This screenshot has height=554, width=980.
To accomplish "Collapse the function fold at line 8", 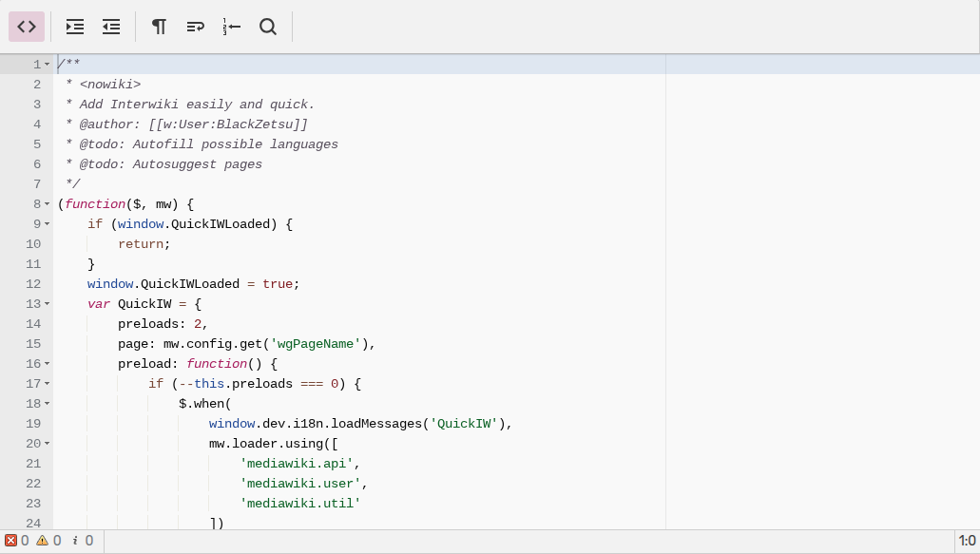I will tap(48, 204).
